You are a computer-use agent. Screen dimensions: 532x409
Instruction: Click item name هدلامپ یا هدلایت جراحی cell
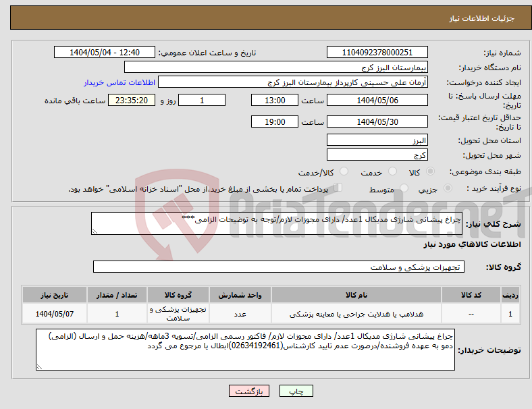[356, 314]
